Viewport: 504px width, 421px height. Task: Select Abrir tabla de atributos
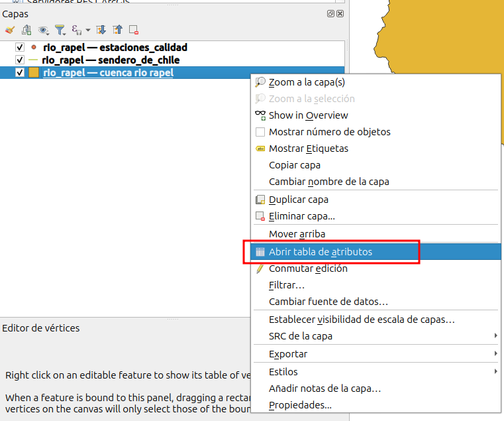(320, 252)
